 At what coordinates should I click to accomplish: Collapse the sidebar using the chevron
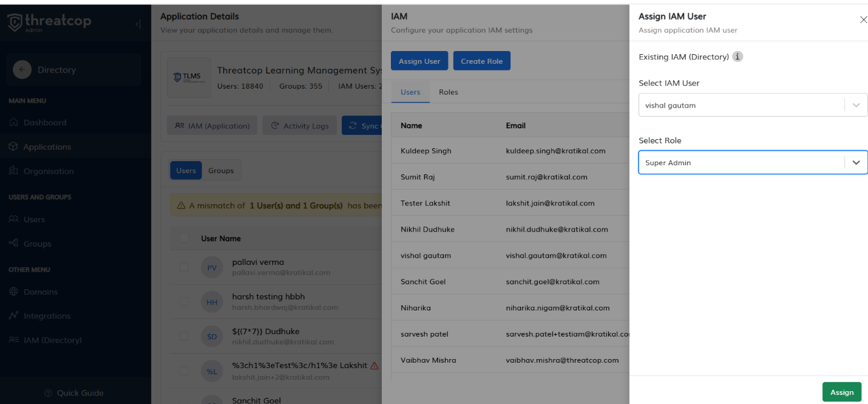coord(138,24)
